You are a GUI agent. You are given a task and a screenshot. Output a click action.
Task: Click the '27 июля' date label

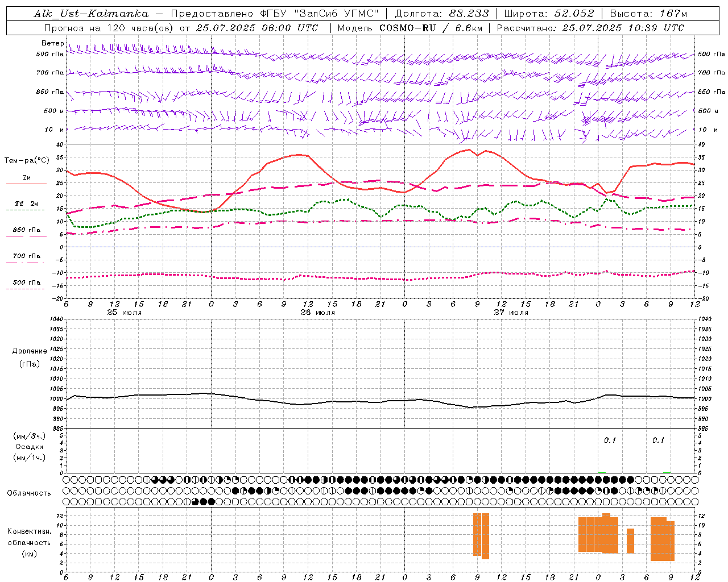click(511, 313)
